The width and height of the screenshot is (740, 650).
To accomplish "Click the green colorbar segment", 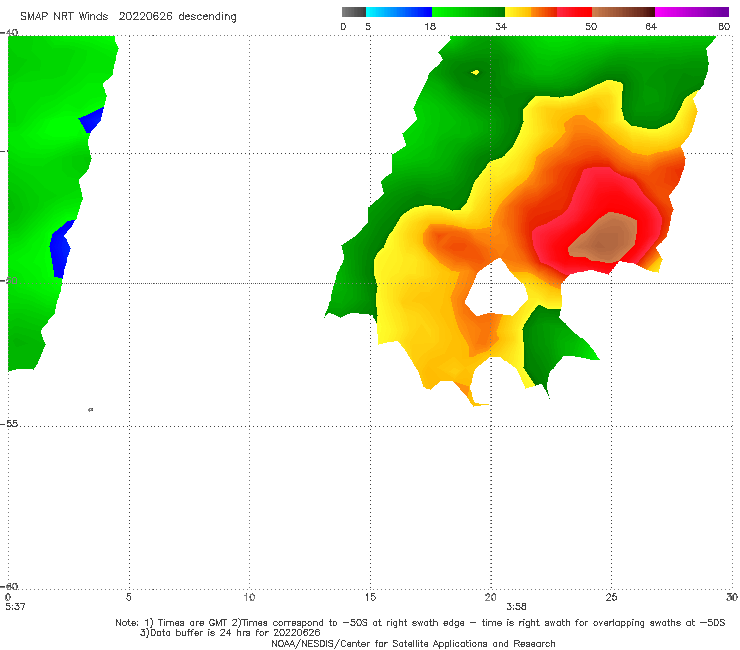I will 468,12.
